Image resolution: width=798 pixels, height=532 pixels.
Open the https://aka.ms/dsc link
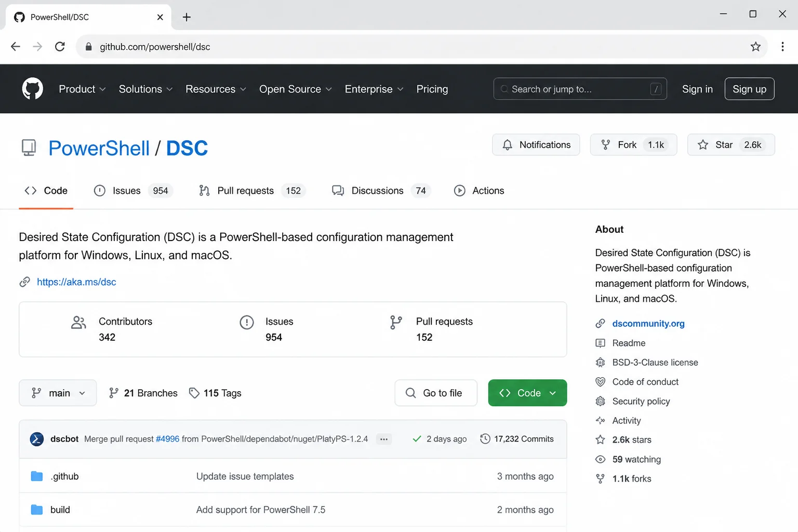(76, 282)
